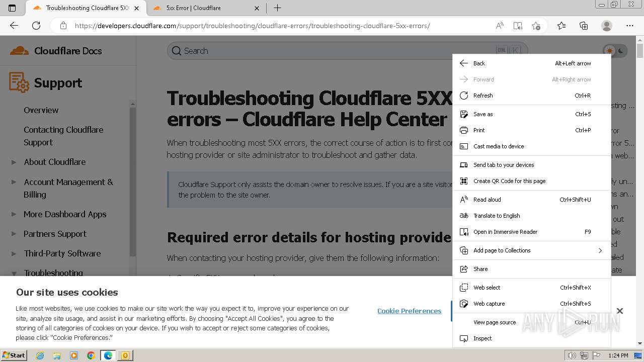Open File Explorer from taskbar
Image resolution: width=644 pixels, height=362 pixels.
coord(57,355)
